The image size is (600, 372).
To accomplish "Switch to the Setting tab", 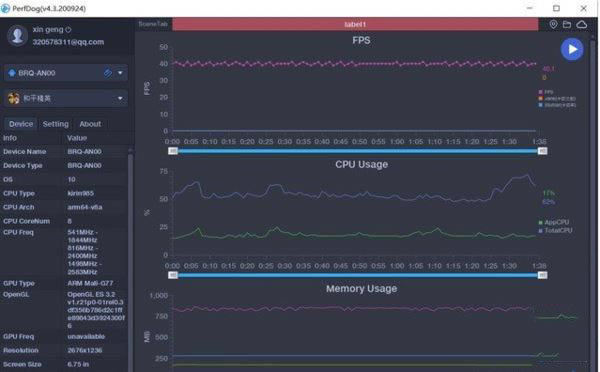I will coord(55,124).
